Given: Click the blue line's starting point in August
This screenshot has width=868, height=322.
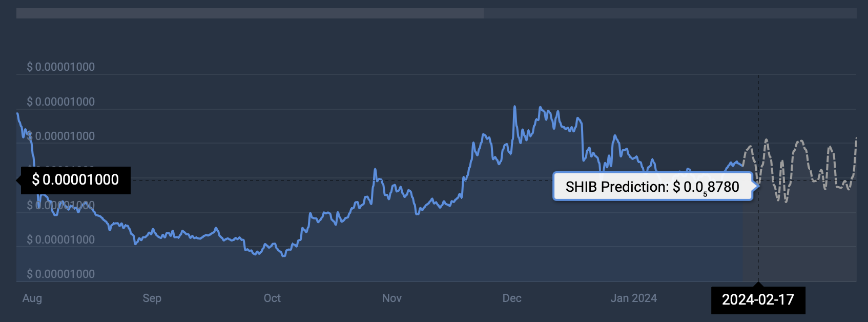Looking at the screenshot, I should pos(17,113).
